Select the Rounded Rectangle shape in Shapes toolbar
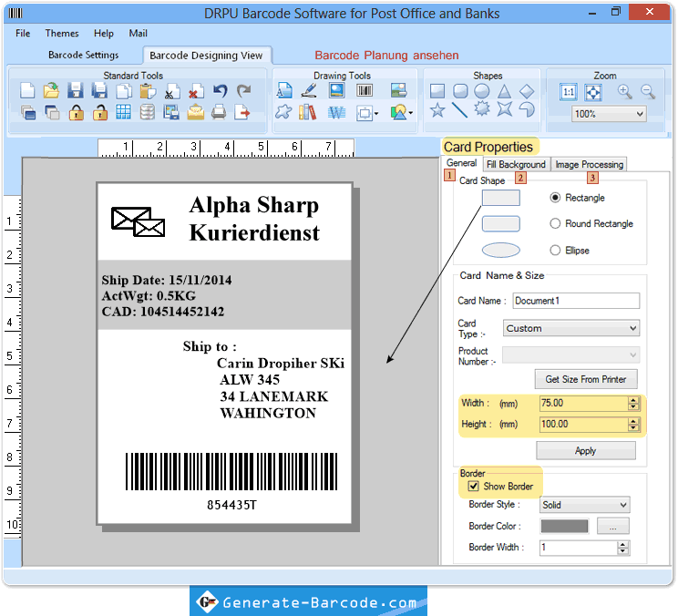The image size is (678, 616). tap(460, 91)
